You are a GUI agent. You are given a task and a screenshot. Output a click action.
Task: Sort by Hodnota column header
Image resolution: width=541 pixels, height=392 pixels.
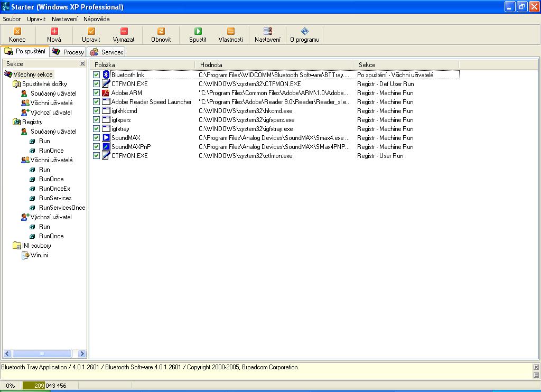tap(274, 64)
